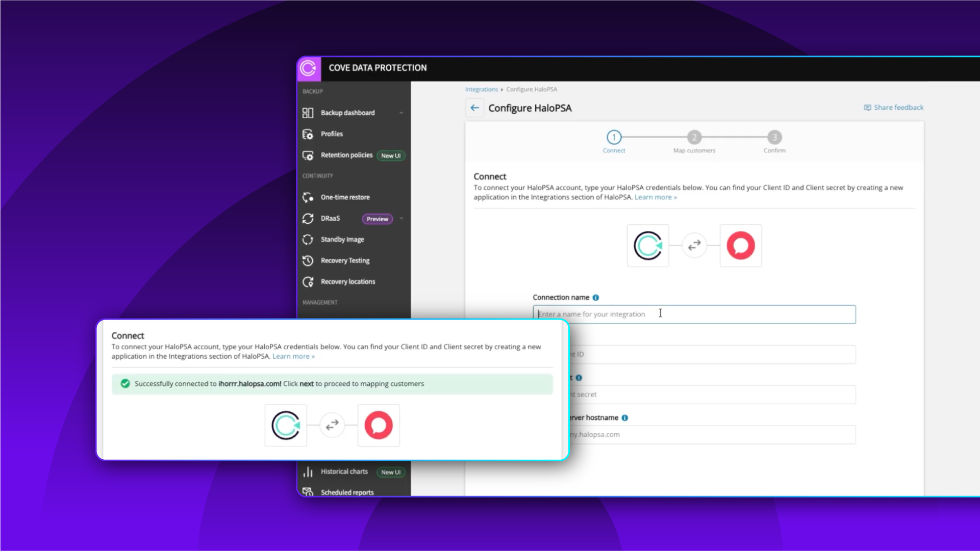Click the Cove Data Protection logo icon
The image size is (980, 551).
click(309, 68)
